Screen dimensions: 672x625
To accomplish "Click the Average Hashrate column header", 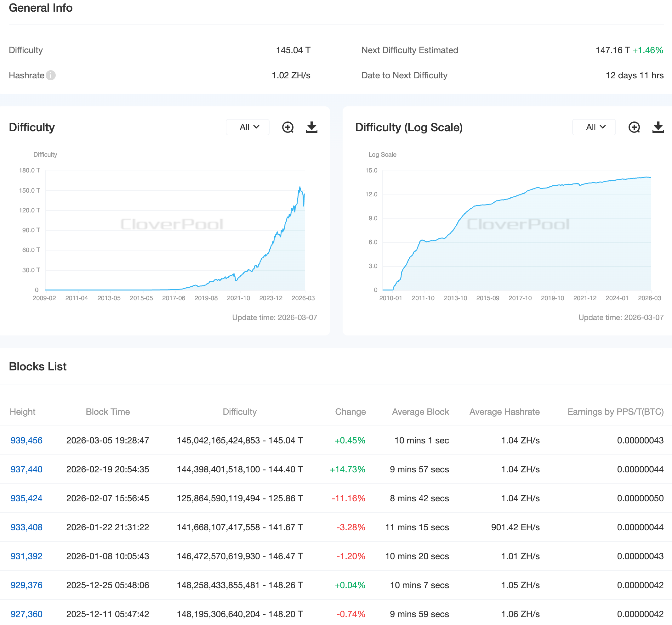I will point(504,412).
